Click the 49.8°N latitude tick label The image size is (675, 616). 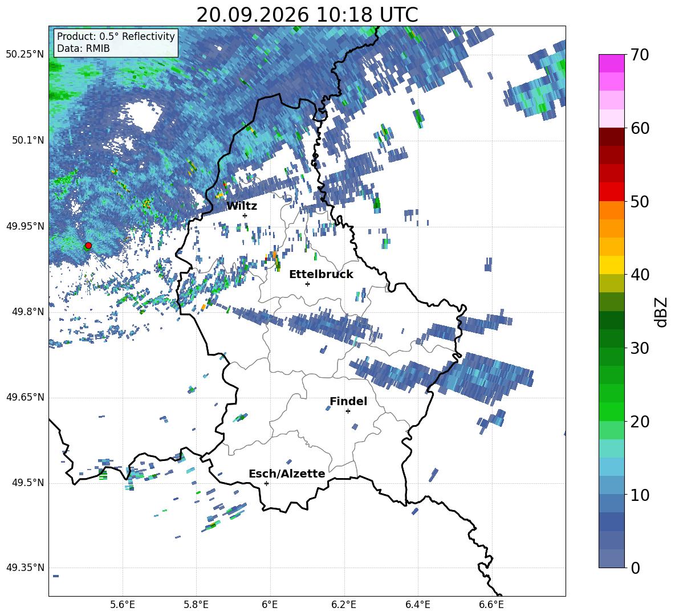[x=26, y=312]
